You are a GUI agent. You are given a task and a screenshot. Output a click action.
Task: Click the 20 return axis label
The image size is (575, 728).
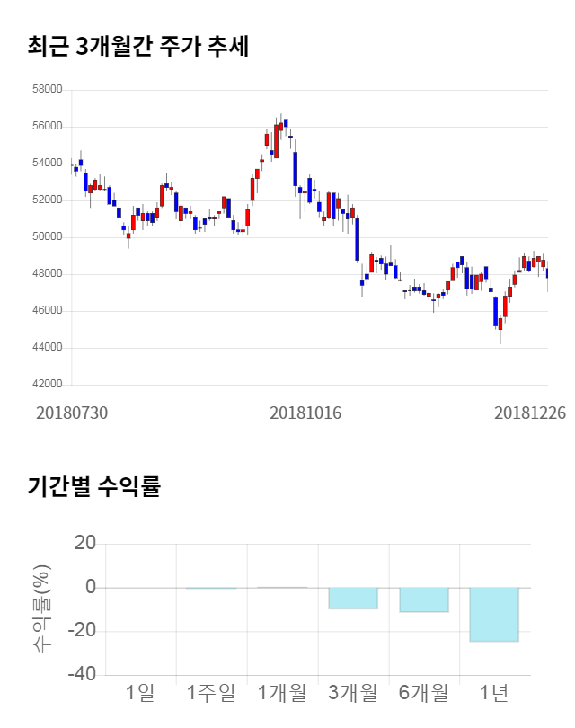click(x=85, y=544)
